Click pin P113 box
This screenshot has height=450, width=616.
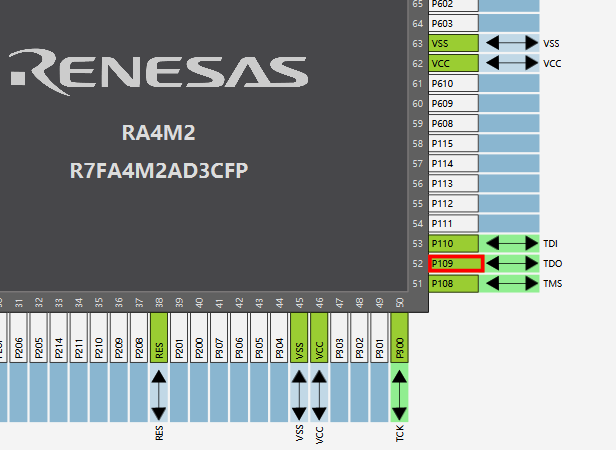click(454, 184)
